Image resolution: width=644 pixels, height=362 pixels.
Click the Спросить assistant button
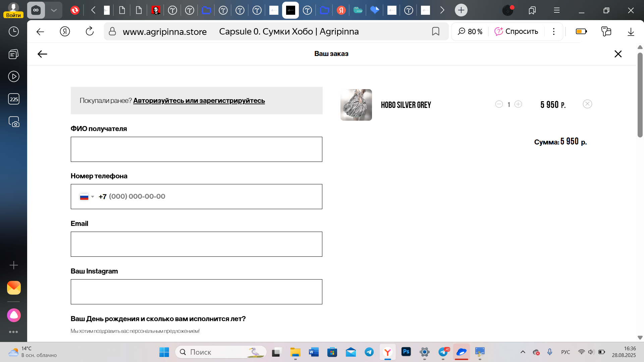tap(516, 32)
